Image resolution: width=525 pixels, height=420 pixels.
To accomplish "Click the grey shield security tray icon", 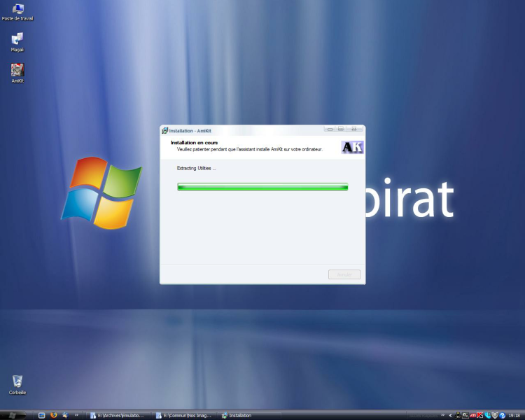I will (495, 416).
